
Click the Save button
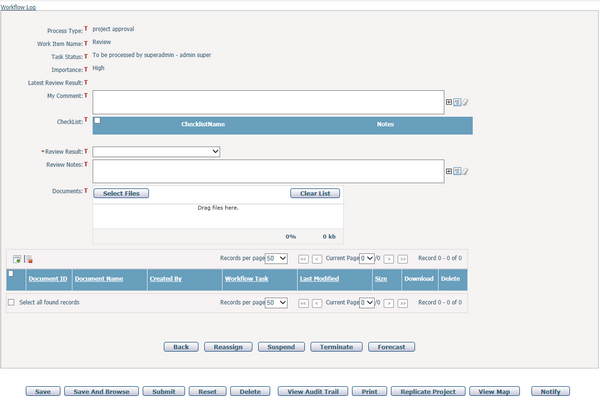coord(43,391)
